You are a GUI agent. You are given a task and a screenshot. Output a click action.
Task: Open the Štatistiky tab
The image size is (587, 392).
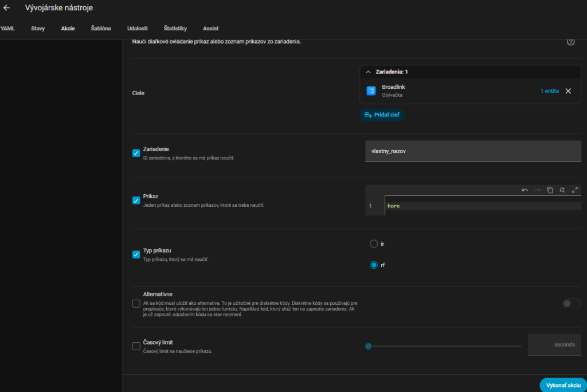pos(175,29)
